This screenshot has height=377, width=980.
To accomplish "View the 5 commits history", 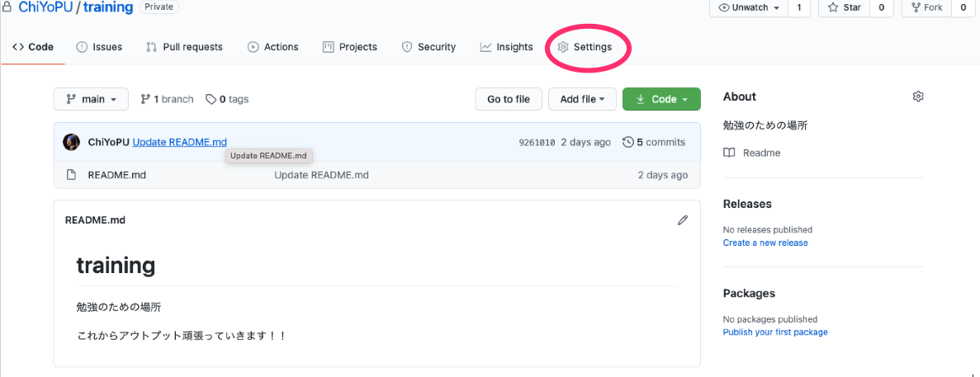I will tap(654, 143).
